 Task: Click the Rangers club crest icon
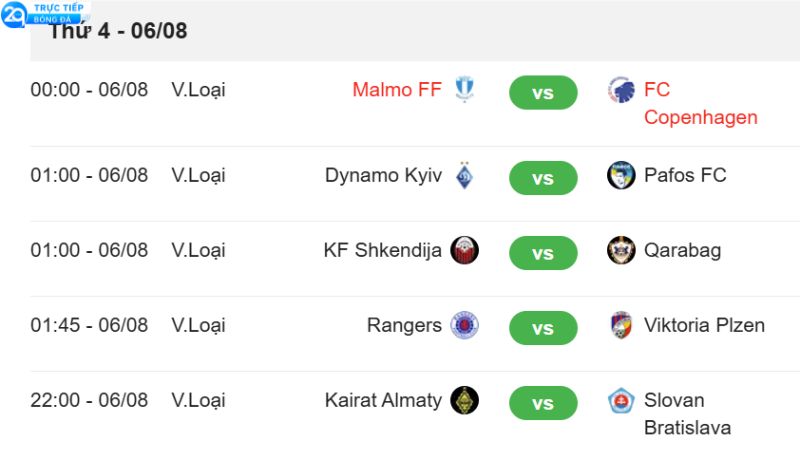464,326
